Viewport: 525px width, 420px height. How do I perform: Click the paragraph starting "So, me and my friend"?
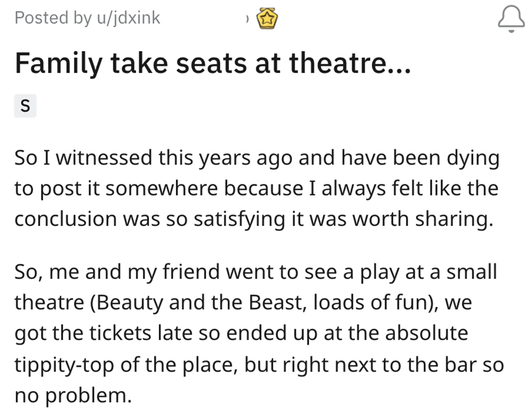pyautogui.click(x=256, y=333)
